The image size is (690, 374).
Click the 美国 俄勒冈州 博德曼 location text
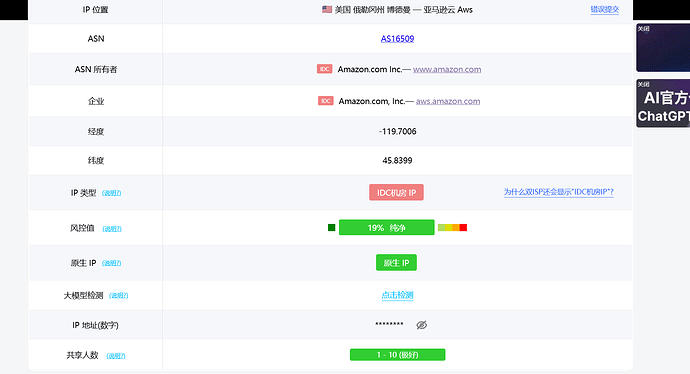[372, 10]
